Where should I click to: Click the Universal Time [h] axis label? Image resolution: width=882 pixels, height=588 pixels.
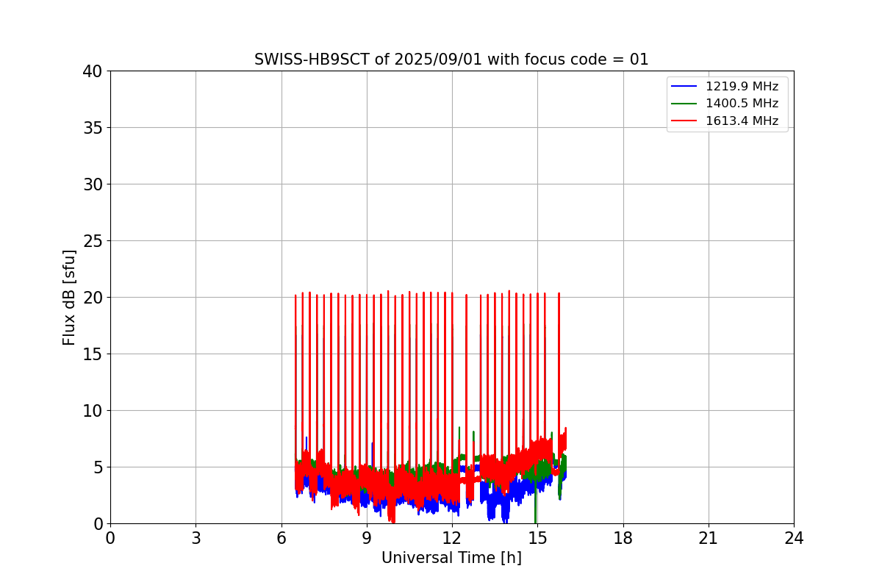(451, 558)
